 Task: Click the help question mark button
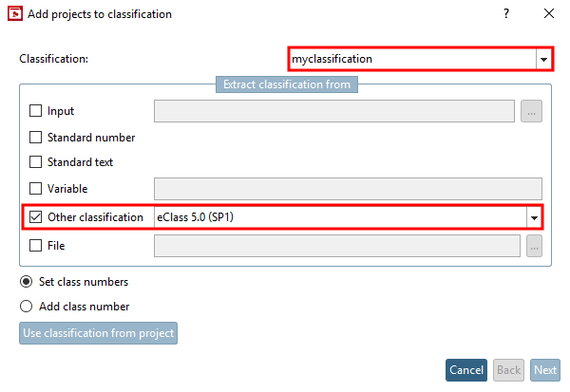(x=505, y=14)
